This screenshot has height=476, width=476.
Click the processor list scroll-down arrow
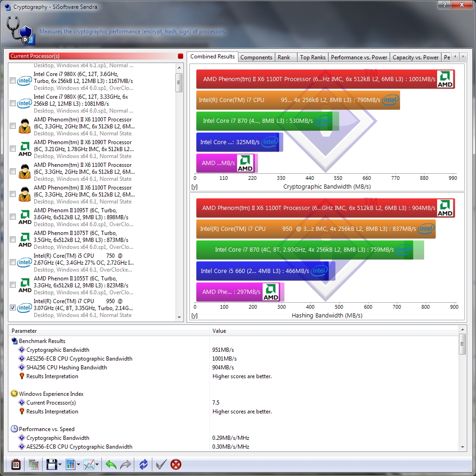(179, 317)
